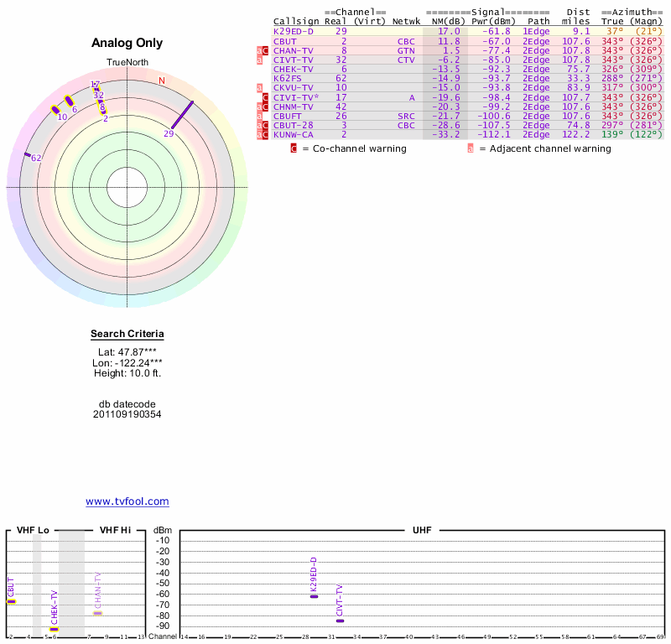The width and height of the screenshot is (671, 644).
Task: Click the dark red co-channel legend icon
Action: point(294,148)
